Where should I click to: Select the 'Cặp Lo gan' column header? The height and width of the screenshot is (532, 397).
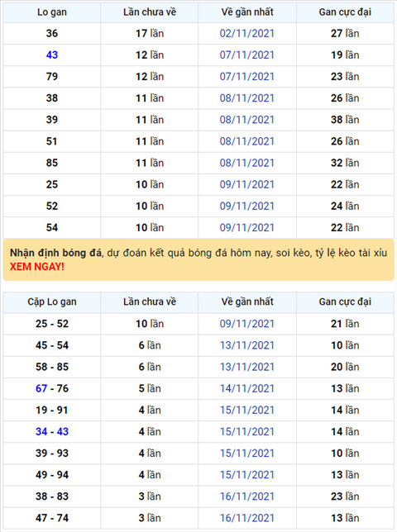[x=52, y=302]
